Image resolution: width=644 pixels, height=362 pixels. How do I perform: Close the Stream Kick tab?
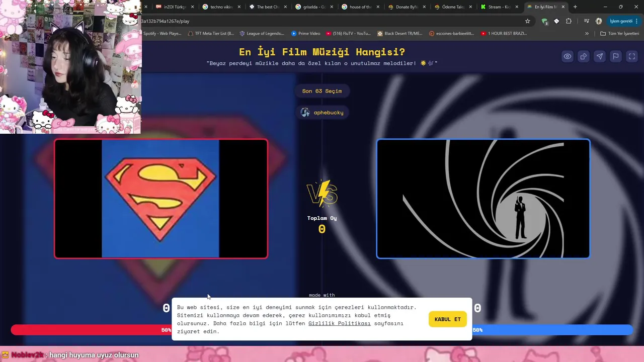[517, 7]
